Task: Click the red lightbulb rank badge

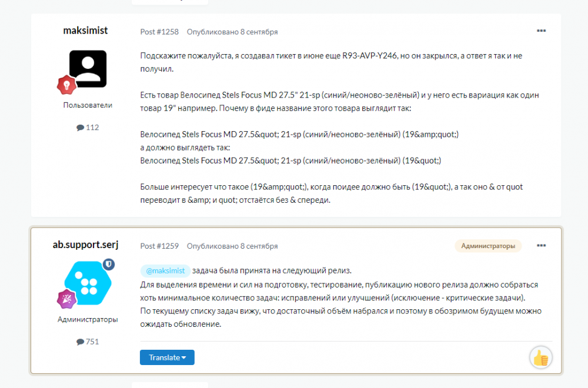Action: (x=66, y=86)
